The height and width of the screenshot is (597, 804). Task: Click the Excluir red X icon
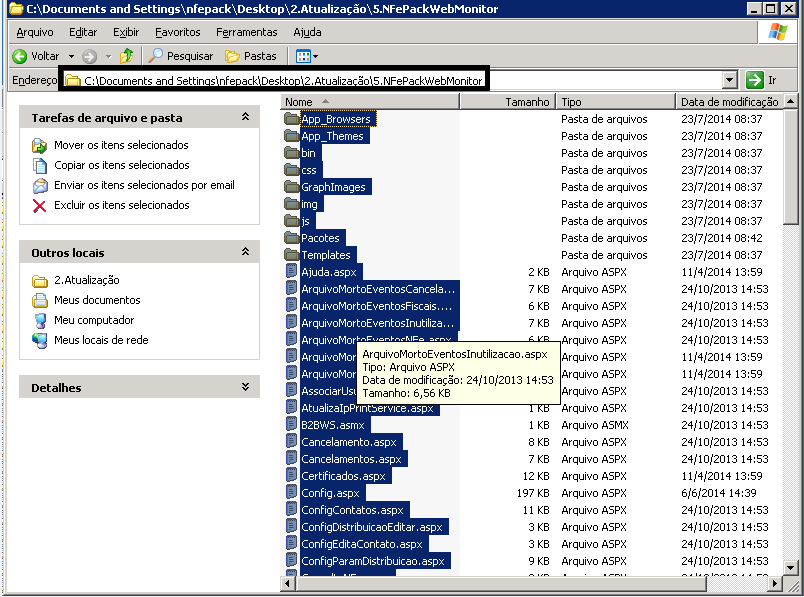[40, 205]
